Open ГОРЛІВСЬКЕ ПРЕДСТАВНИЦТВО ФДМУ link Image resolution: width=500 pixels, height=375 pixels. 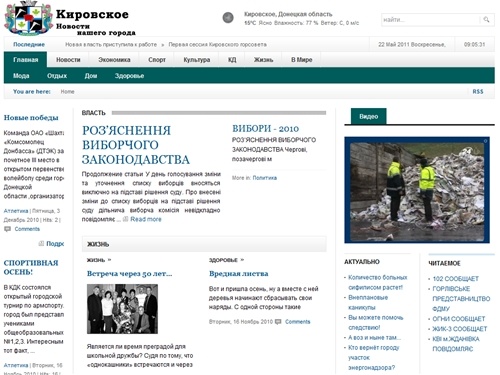pos(461,299)
